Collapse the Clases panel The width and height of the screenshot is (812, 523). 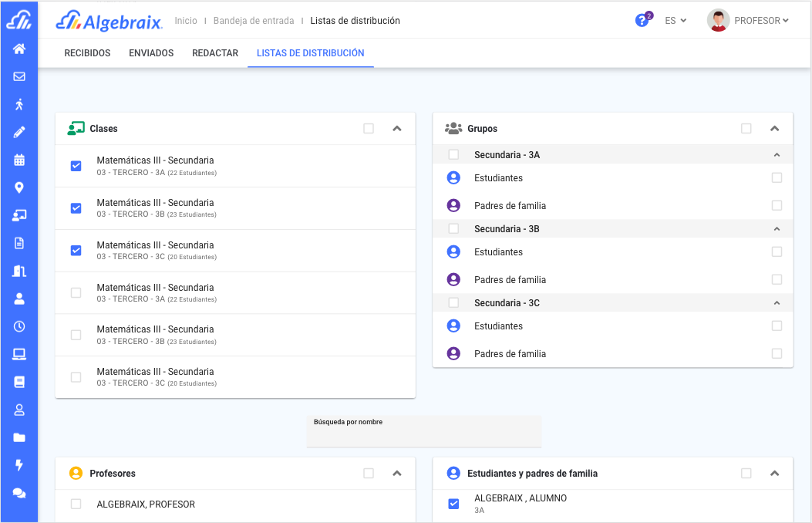(397, 128)
